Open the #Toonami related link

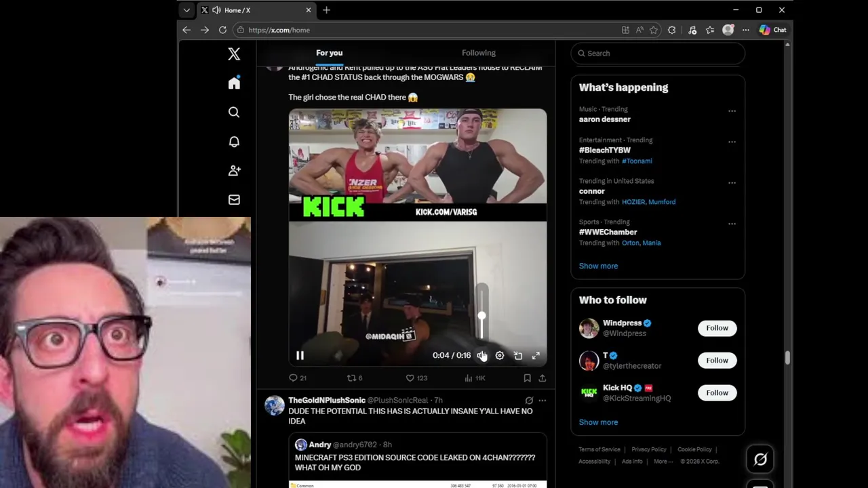click(x=637, y=161)
